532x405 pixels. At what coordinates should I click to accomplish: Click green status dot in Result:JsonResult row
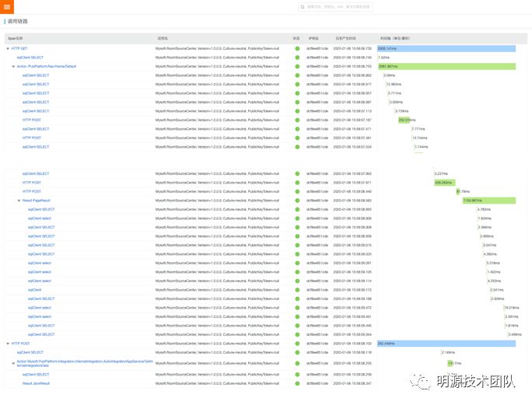tap(297, 383)
